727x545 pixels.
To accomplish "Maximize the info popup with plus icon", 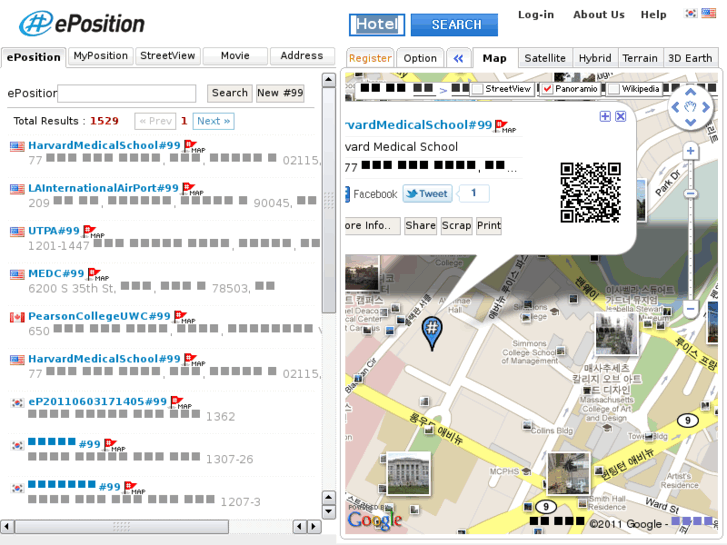I will [x=605, y=117].
